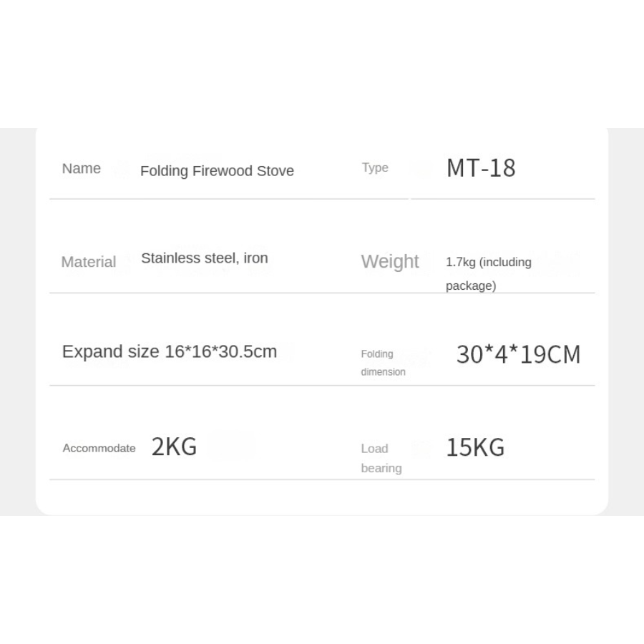Screen dimensions: 644x644
Task: Click the word iron in Material row
Action: coord(256,258)
